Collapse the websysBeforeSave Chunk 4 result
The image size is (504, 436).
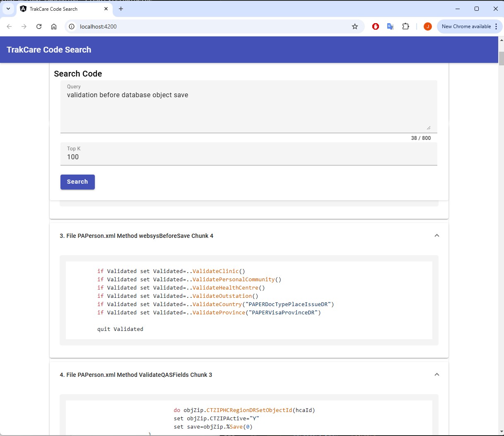[436, 236]
